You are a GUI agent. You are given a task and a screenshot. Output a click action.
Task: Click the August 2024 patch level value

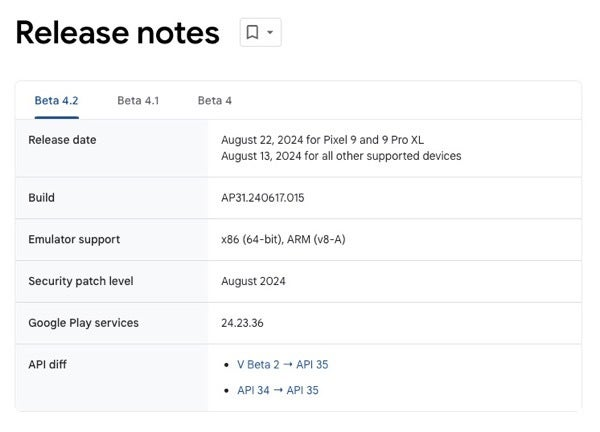(x=253, y=281)
